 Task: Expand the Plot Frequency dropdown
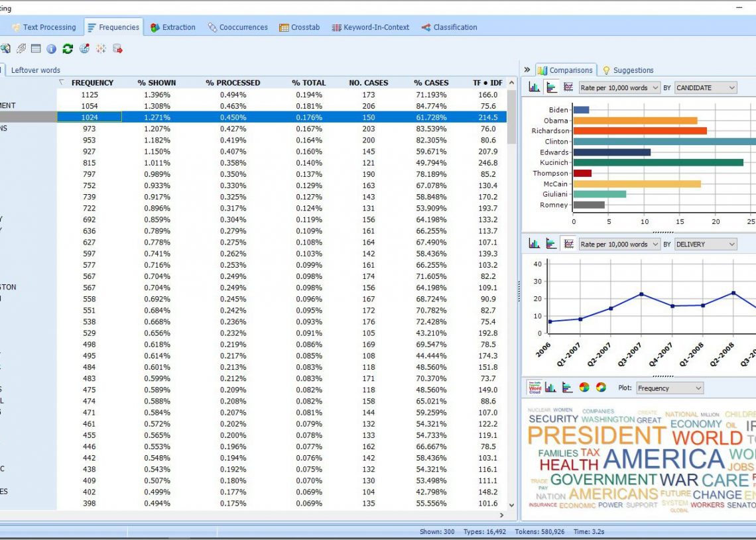(669, 388)
